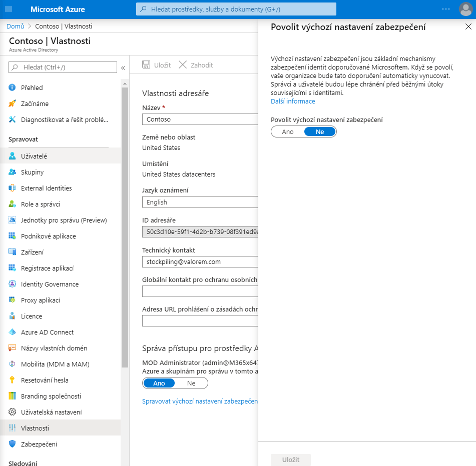Screen dimensions: 476x466
Task: Open Azure AD Connect icon in sidebar
Action: [13, 332]
